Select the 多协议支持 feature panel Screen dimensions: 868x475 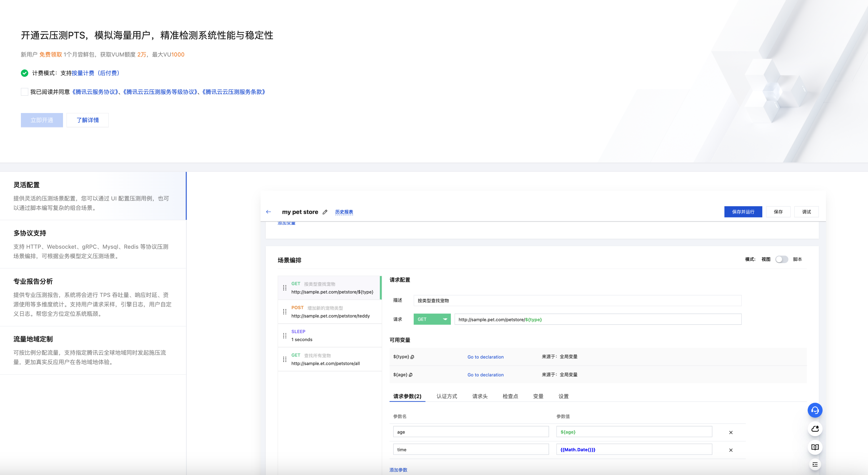tap(93, 244)
